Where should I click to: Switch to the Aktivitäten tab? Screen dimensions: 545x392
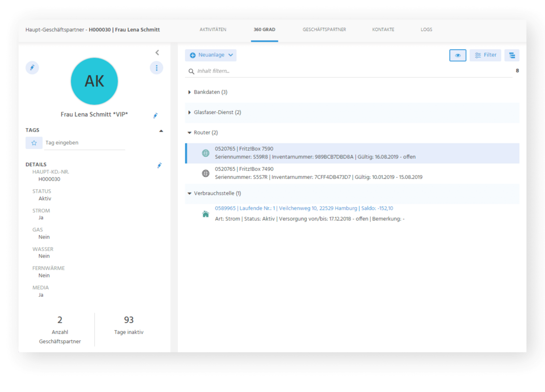pyautogui.click(x=213, y=30)
